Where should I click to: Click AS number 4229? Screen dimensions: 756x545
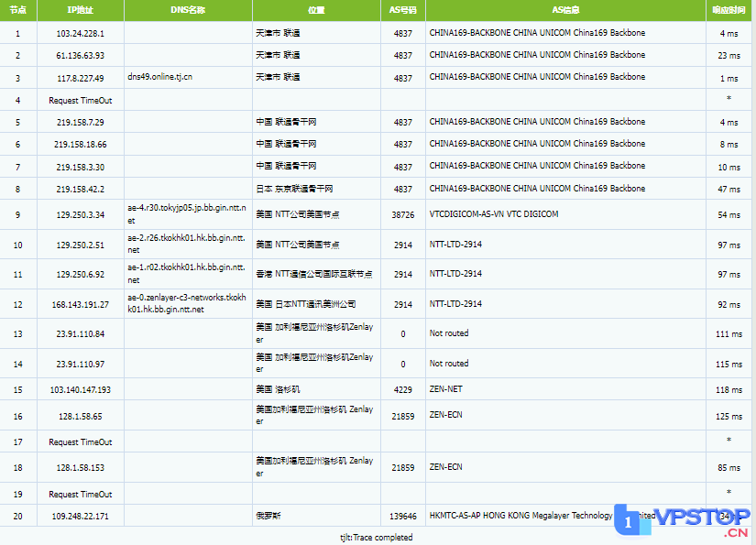click(x=403, y=390)
